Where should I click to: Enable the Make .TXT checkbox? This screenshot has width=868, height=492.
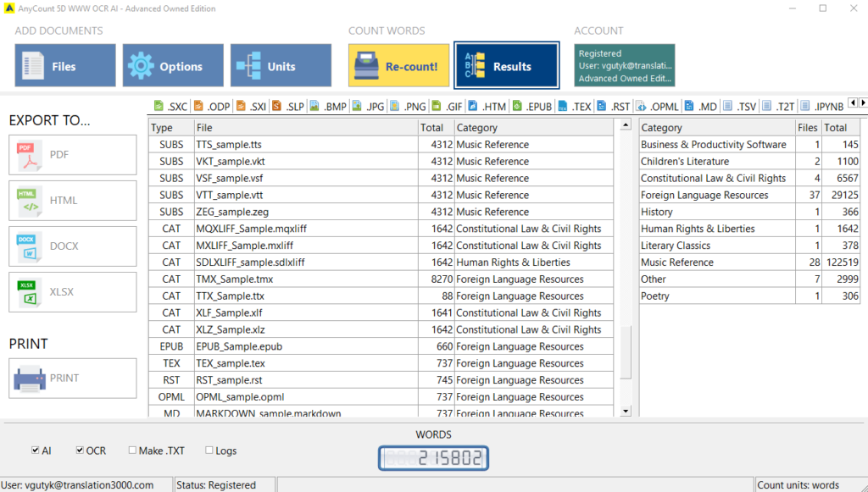coord(132,451)
